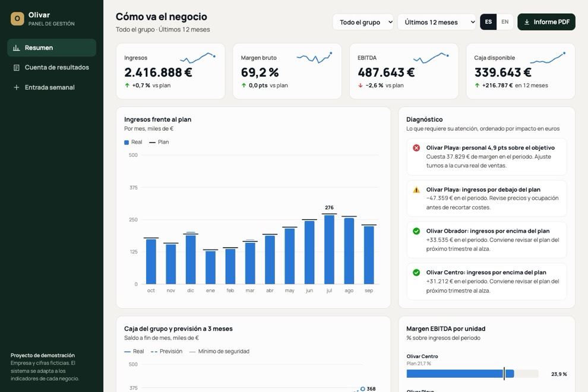Click the plus icon beside Entrada semanal
This screenshot has width=588, height=392.
click(x=17, y=87)
